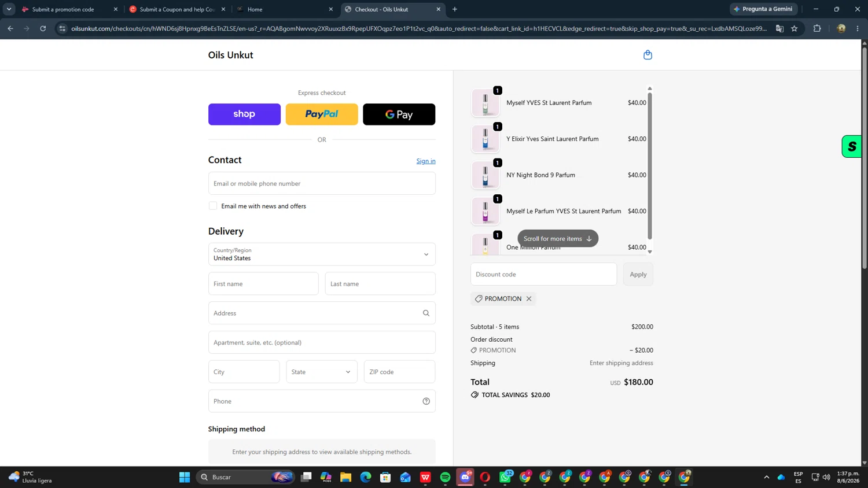Open Task View from the taskbar
The height and width of the screenshot is (488, 868).
point(306,477)
